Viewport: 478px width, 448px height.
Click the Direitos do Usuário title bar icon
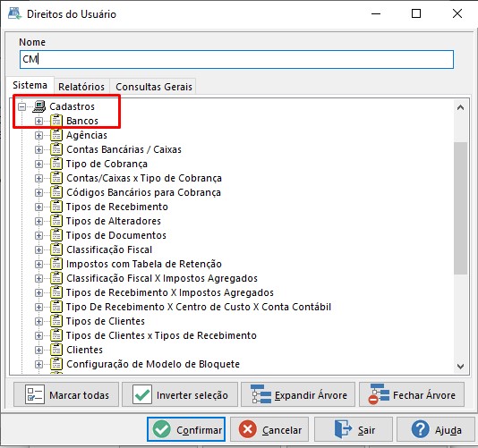point(14,13)
